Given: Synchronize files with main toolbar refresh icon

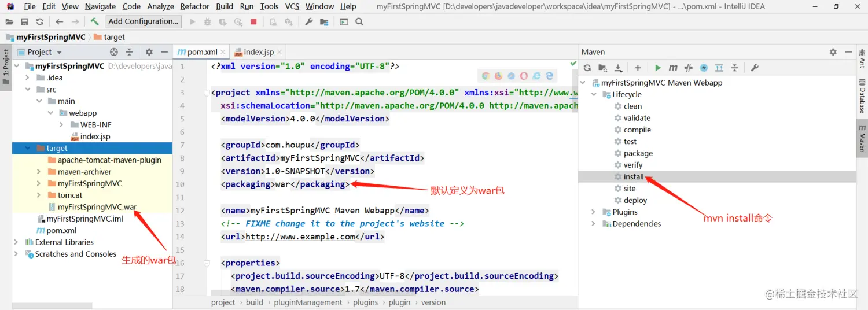Looking at the screenshot, I should point(39,22).
